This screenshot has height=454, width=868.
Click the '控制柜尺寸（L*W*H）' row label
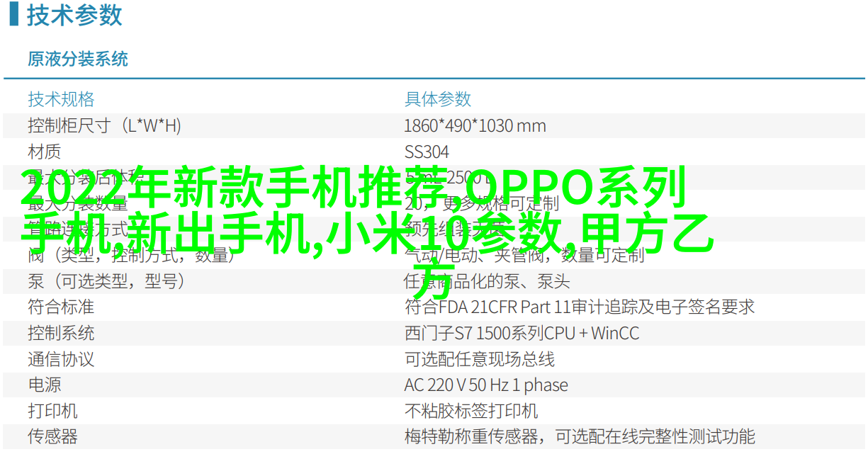pos(104,126)
